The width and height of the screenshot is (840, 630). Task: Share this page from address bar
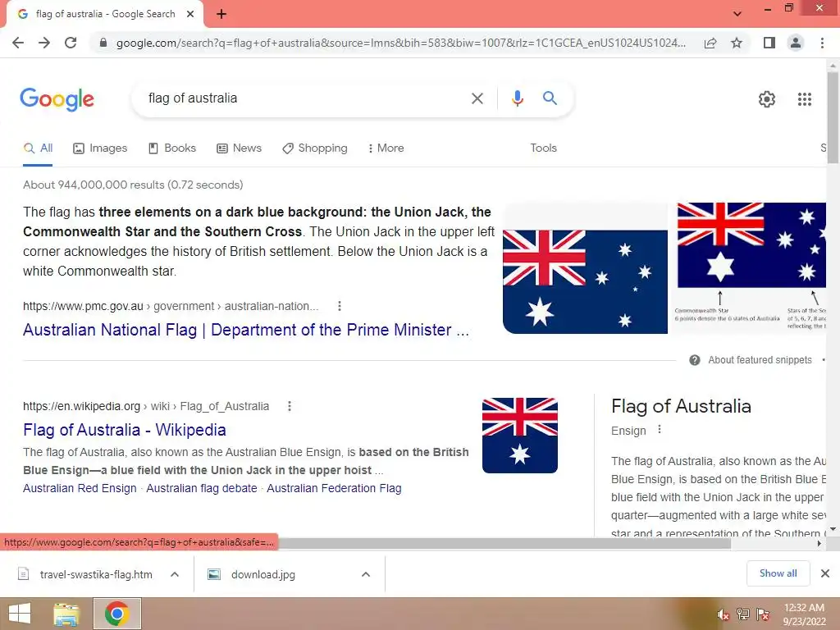pos(710,43)
